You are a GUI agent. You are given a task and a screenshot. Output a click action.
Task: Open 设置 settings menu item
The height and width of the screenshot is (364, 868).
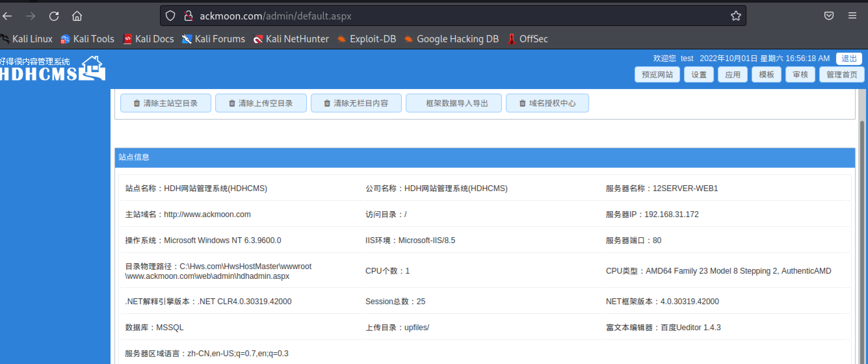pyautogui.click(x=699, y=74)
